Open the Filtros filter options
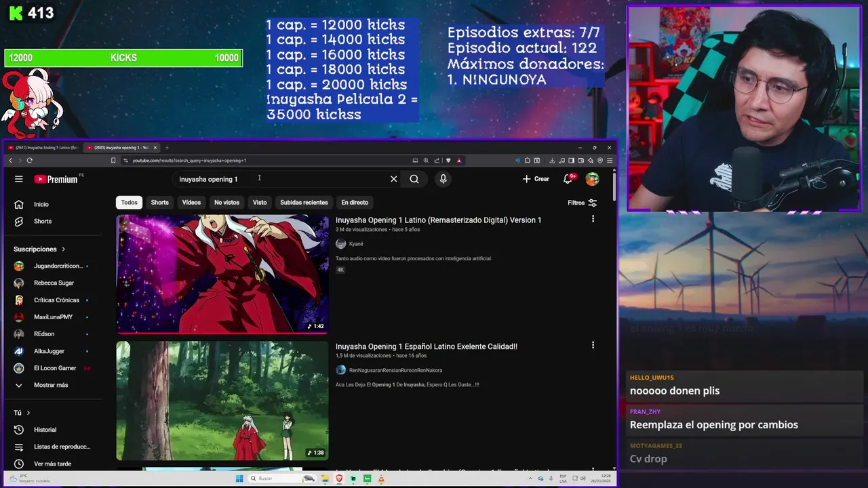The height and width of the screenshot is (488, 868). point(583,203)
